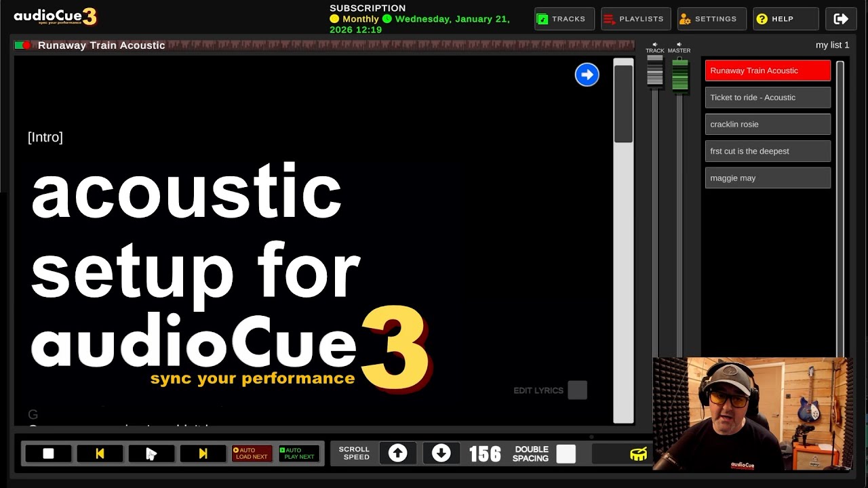Select frst cut is the deepest
This screenshot has width=868, height=488.
click(768, 151)
